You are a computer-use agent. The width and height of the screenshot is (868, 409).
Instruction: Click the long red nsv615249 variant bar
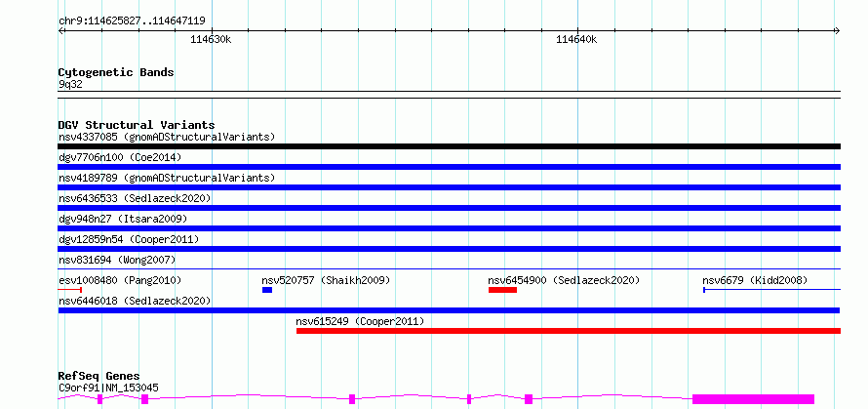pyautogui.click(x=569, y=331)
